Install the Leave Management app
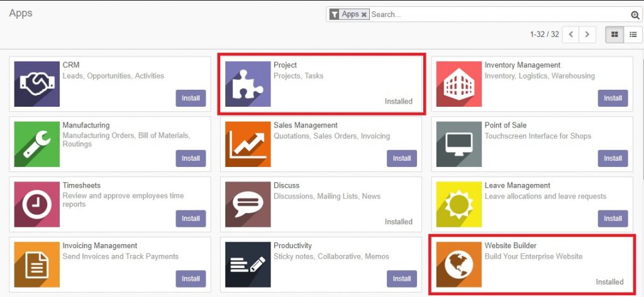This screenshot has width=644, height=297. [613, 219]
